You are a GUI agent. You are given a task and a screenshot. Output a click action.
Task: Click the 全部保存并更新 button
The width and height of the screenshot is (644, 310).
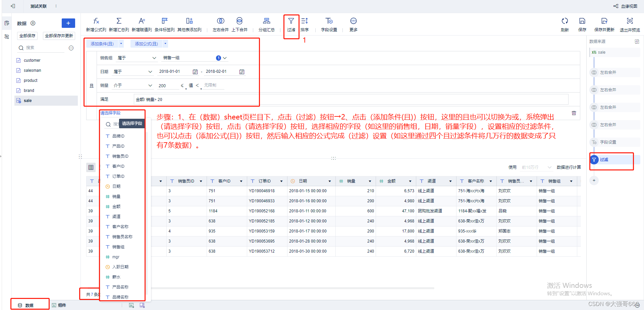click(x=59, y=36)
